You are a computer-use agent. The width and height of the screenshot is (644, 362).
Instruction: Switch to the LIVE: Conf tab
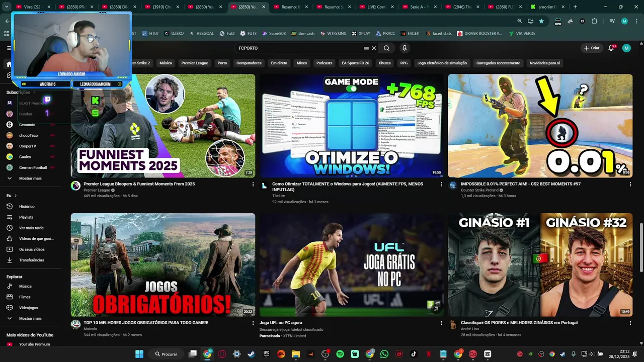click(x=376, y=7)
